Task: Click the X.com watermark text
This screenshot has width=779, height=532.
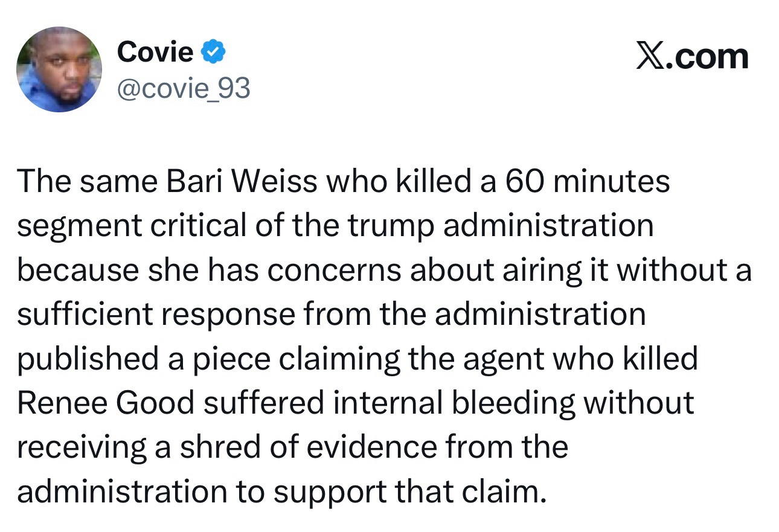Action: click(692, 57)
